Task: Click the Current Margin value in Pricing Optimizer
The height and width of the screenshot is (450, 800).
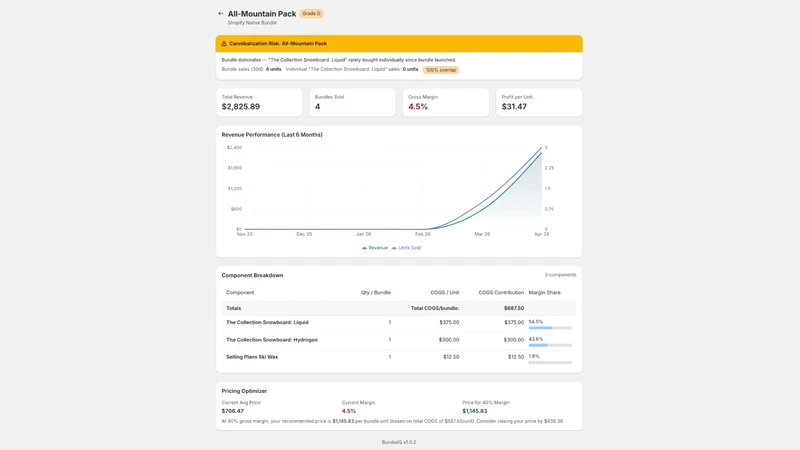Action: pyautogui.click(x=349, y=411)
